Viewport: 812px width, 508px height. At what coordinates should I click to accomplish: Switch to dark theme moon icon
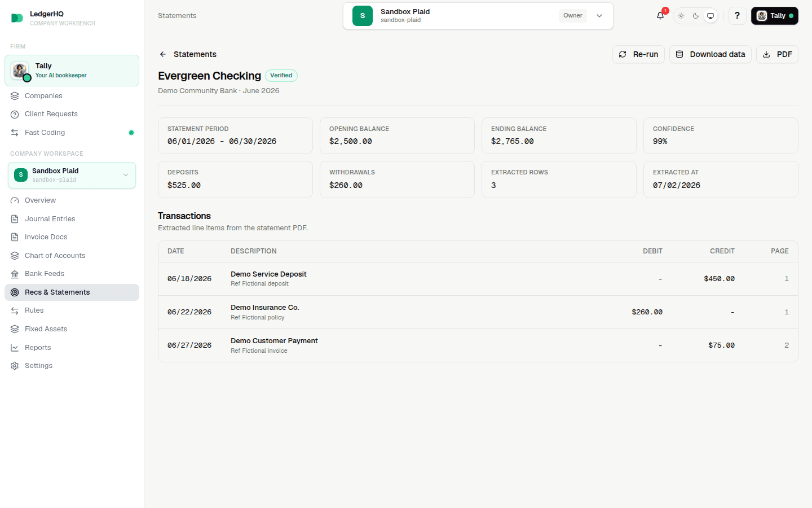696,16
